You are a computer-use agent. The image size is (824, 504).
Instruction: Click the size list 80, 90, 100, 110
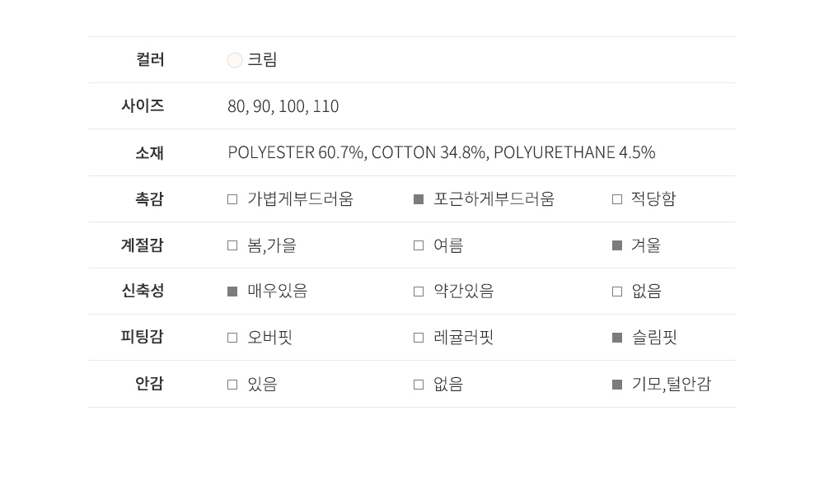coord(283,107)
